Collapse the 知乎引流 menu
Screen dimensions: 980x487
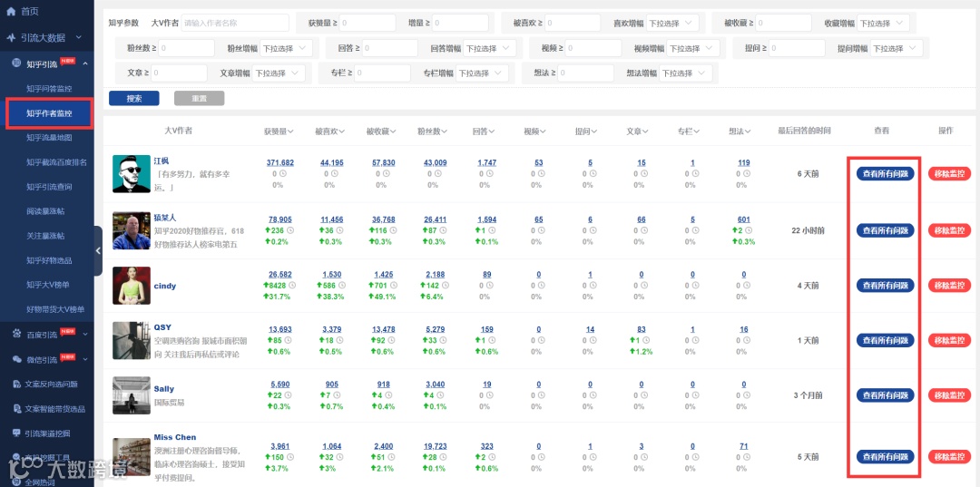(x=85, y=64)
